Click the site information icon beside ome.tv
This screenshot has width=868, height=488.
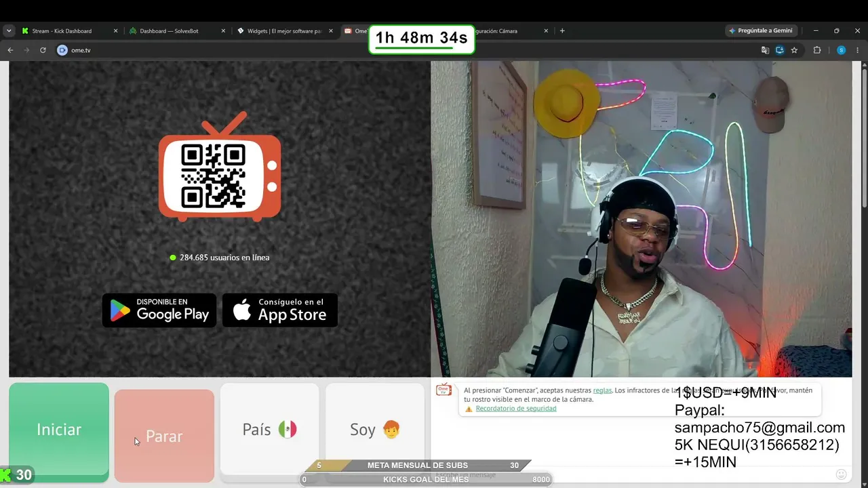[62, 50]
